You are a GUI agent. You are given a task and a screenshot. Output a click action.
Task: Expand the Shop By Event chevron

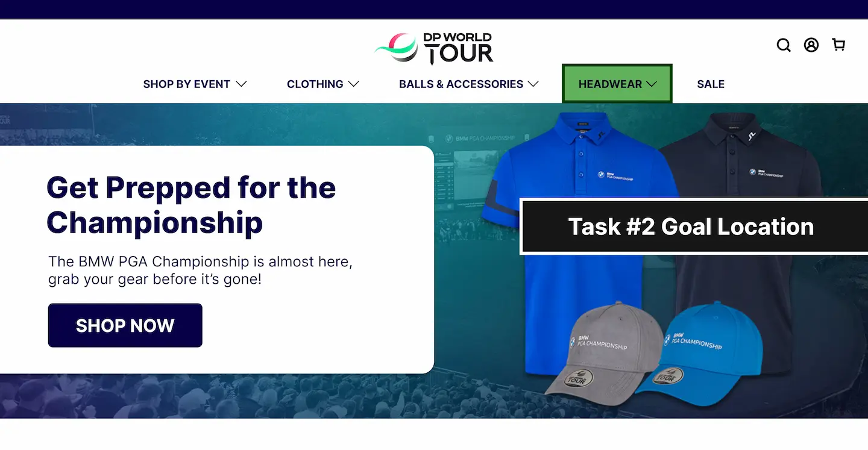241,84
